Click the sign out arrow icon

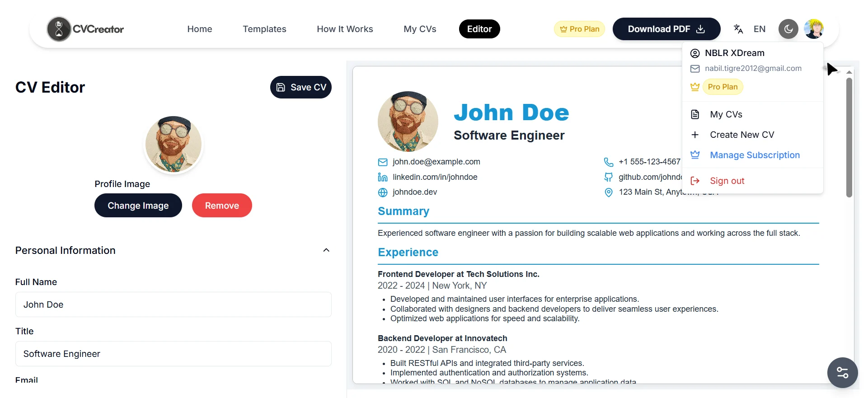pyautogui.click(x=695, y=181)
